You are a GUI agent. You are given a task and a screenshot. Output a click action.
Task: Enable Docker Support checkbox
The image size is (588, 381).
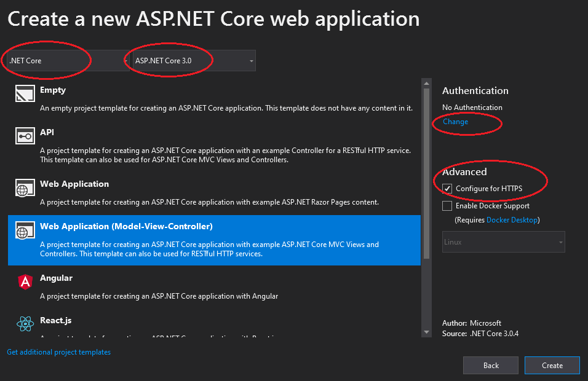coord(447,206)
